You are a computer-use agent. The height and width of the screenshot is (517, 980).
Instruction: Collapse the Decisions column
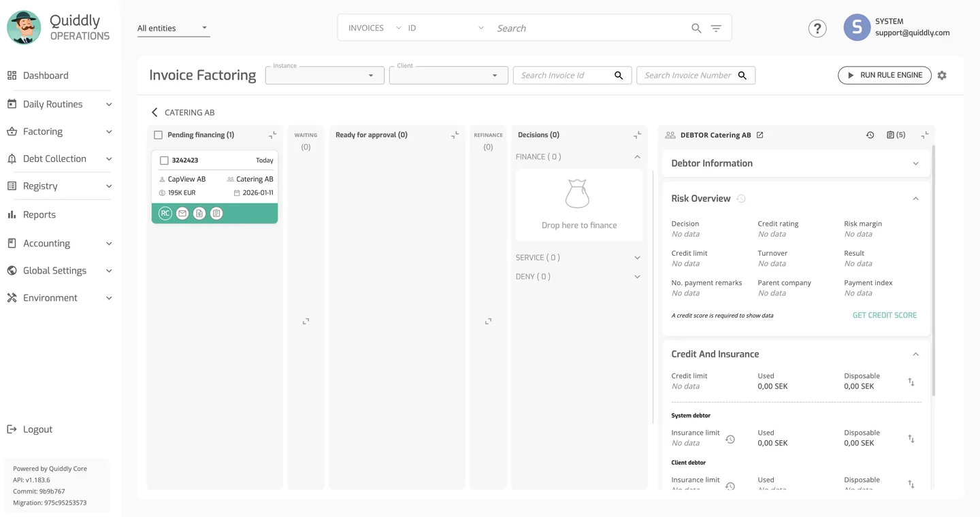coord(637,135)
